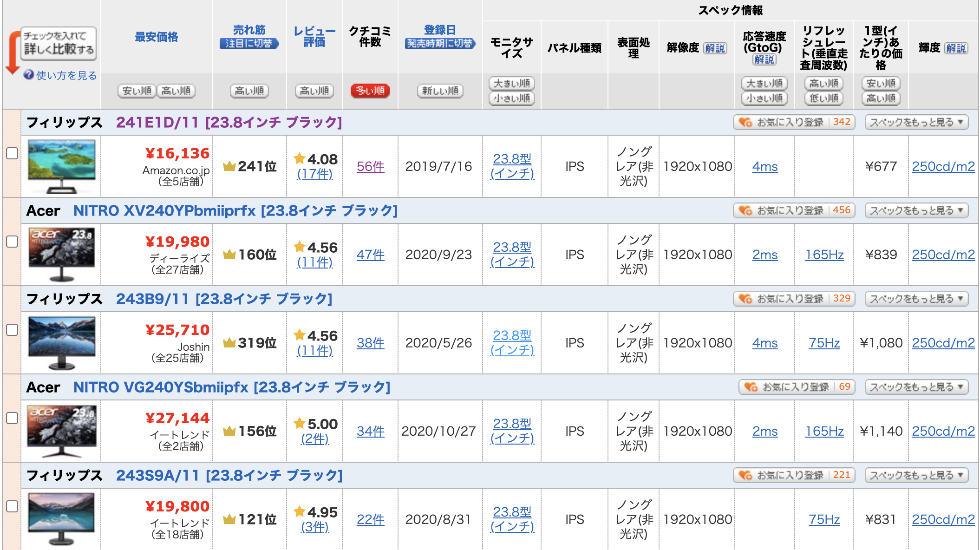Open the 解説 explanation for 輝度
The image size is (980, 550).
pos(956,48)
